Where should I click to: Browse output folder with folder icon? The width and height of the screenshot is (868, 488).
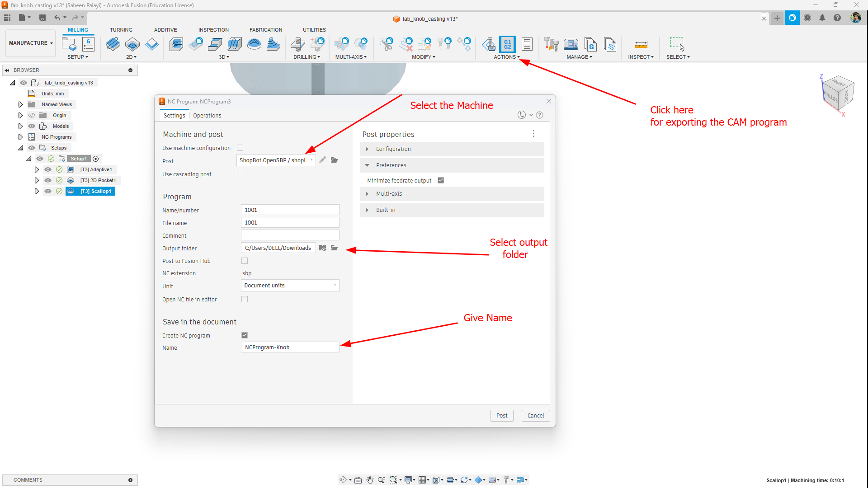point(335,248)
